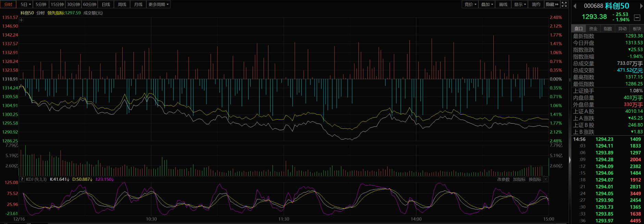
Task: Click 换指标 to change indicator
Action: coord(535,179)
